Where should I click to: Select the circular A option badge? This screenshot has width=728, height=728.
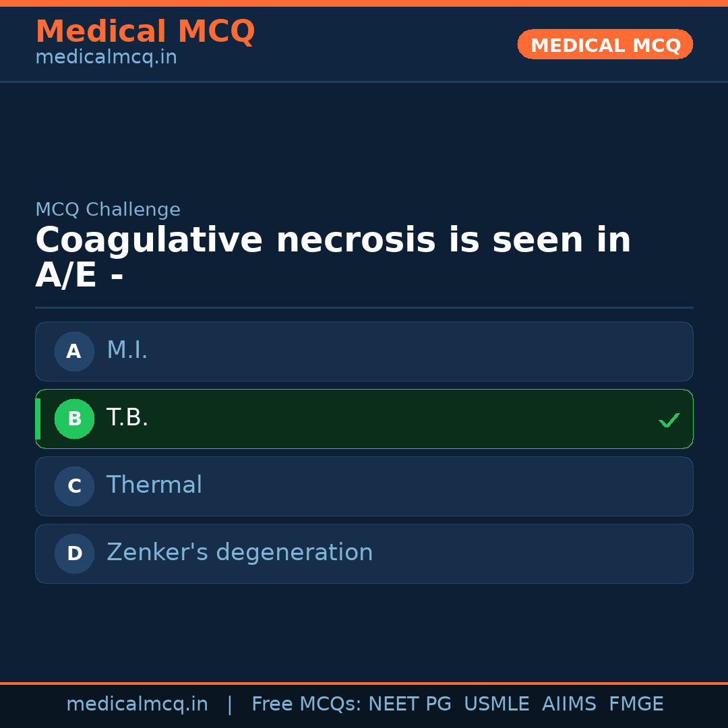[x=74, y=351]
